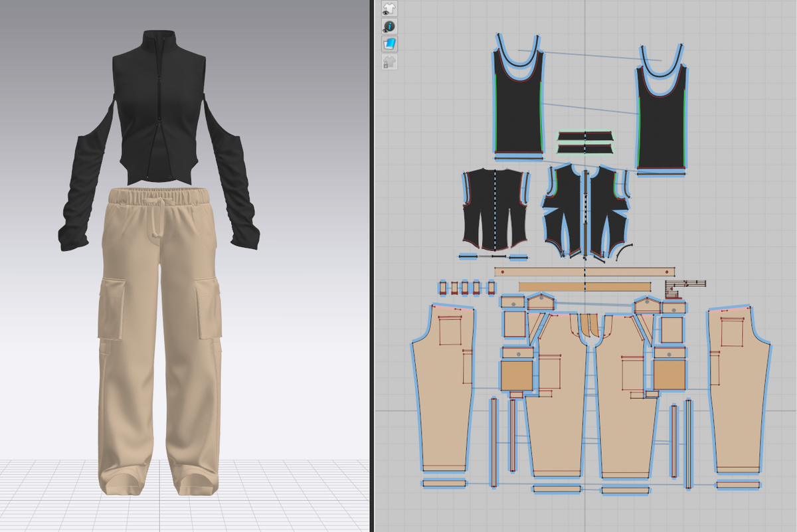
Task: Select the upper black collar strip pattern
Action: tap(584, 136)
